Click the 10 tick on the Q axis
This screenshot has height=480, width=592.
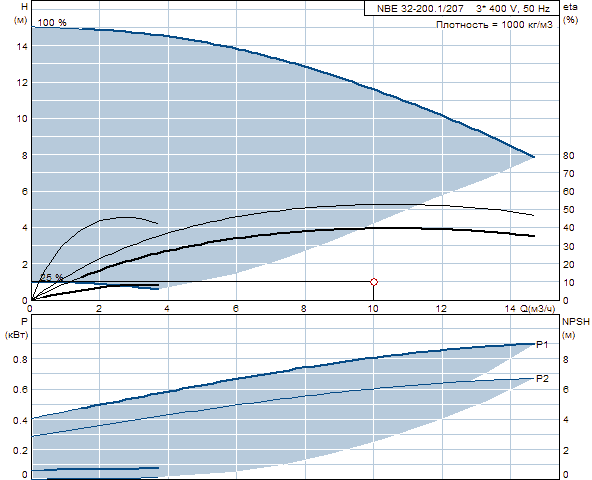pos(373,309)
